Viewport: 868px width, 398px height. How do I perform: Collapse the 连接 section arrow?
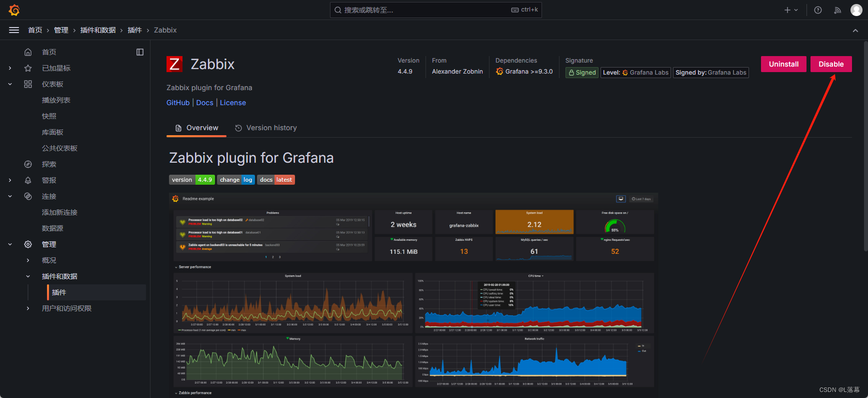tap(10, 196)
